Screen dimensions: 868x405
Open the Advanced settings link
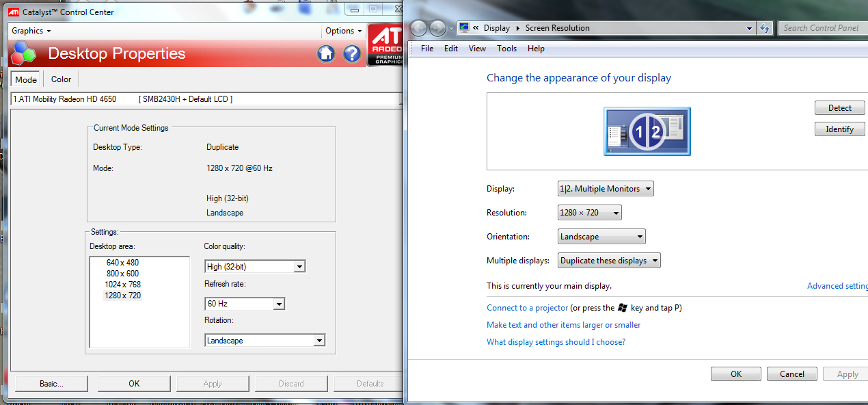837,286
